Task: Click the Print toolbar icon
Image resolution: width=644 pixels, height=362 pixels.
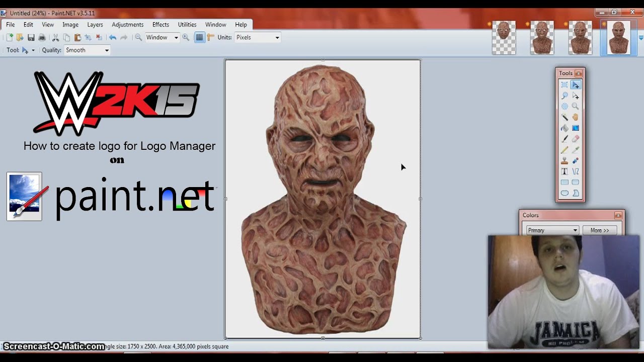Action: [42, 37]
